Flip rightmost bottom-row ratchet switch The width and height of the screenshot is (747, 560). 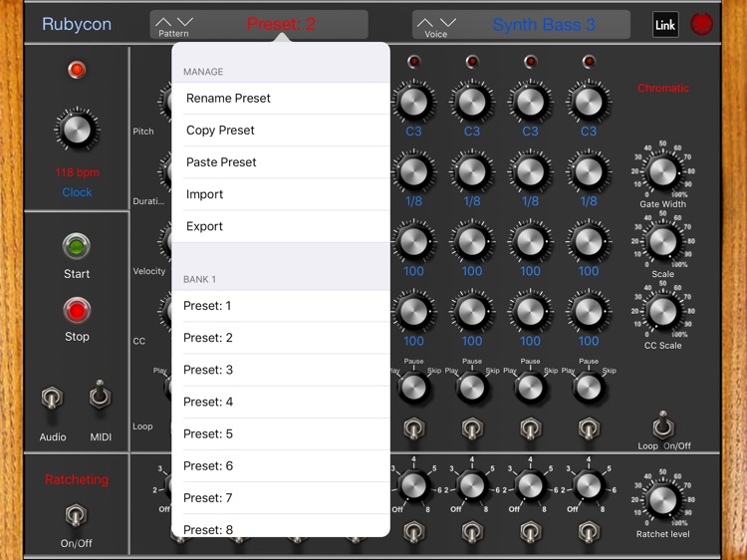click(x=589, y=531)
